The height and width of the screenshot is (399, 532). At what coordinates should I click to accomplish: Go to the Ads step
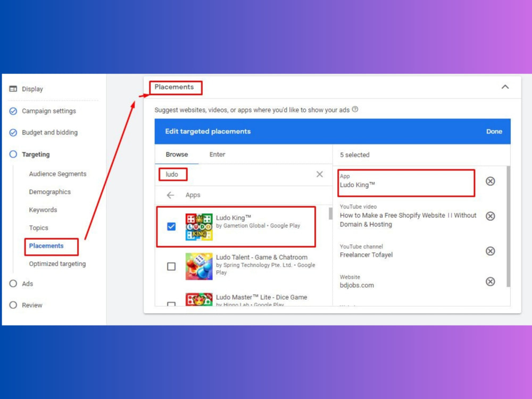pyautogui.click(x=28, y=284)
